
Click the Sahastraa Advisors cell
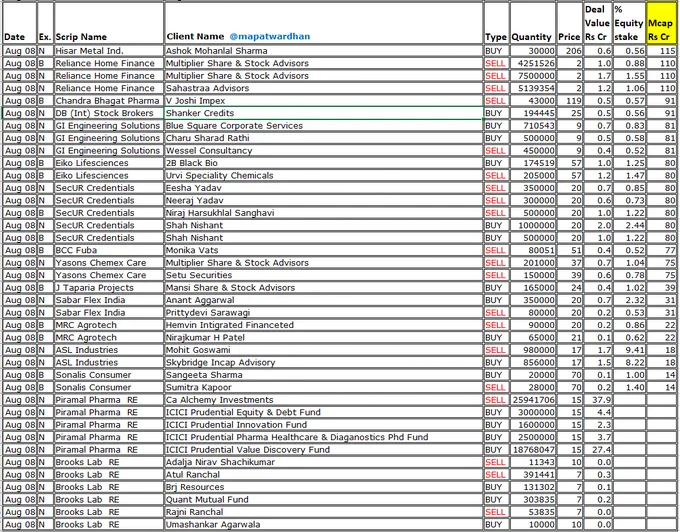324,88
